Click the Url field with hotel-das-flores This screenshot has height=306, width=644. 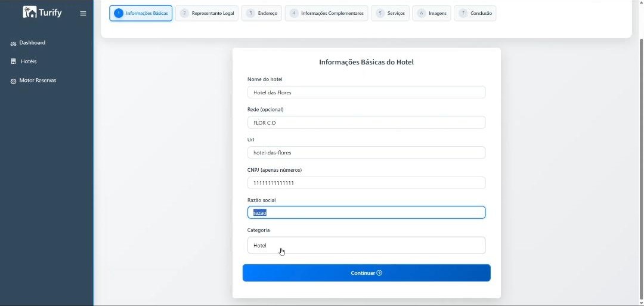366,152
